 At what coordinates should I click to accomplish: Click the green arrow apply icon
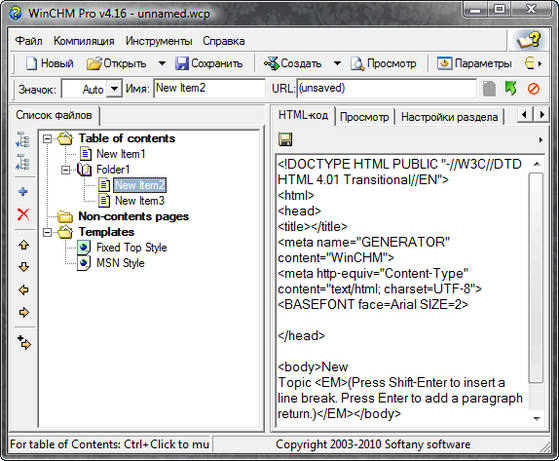coord(511,88)
